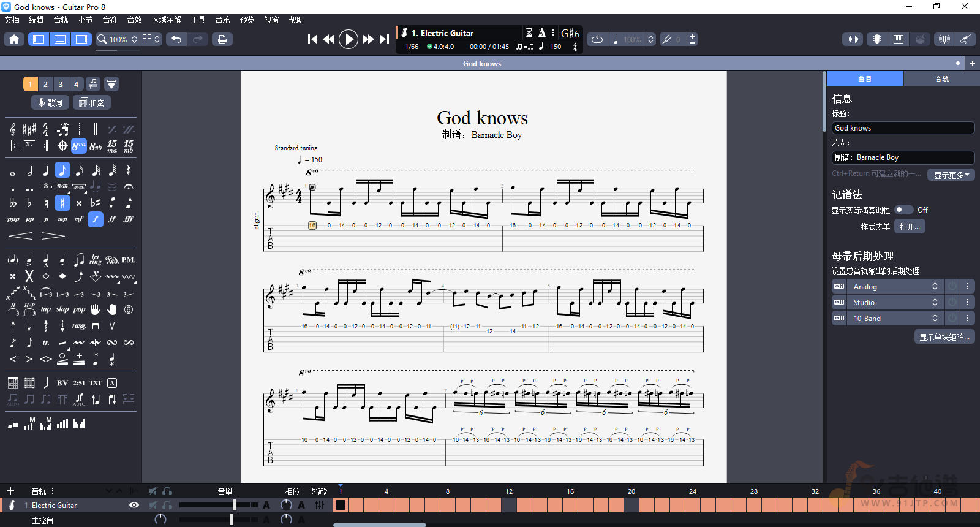Toggle the metronome icon
980x527 pixels.
[x=542, y=33]
